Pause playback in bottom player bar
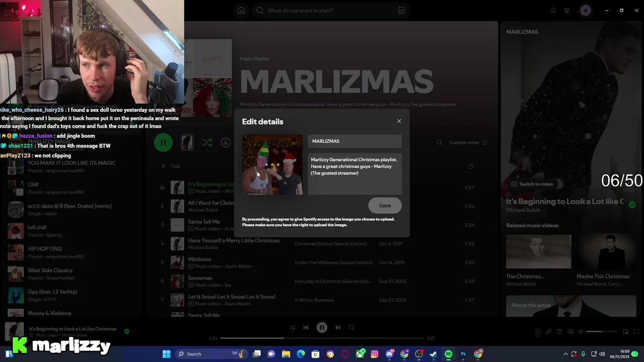This screenshot has width=644, height=362. click(322, 327)
